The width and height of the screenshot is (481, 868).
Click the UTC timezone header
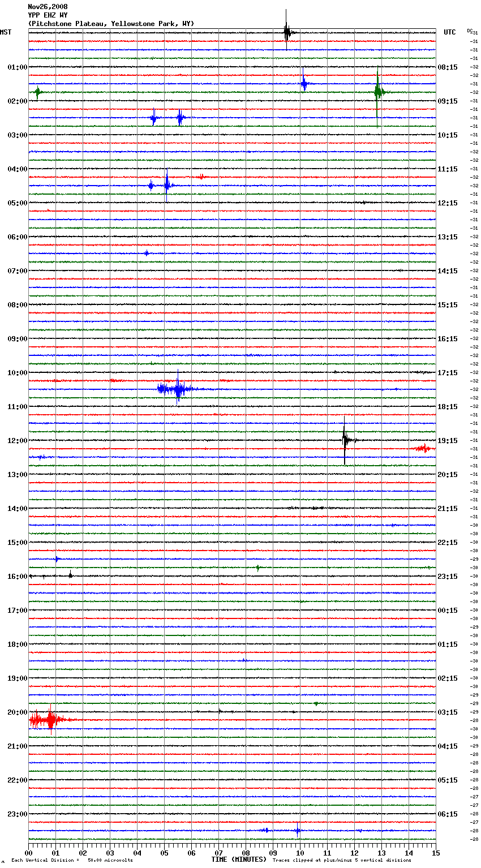coord(449,32)
